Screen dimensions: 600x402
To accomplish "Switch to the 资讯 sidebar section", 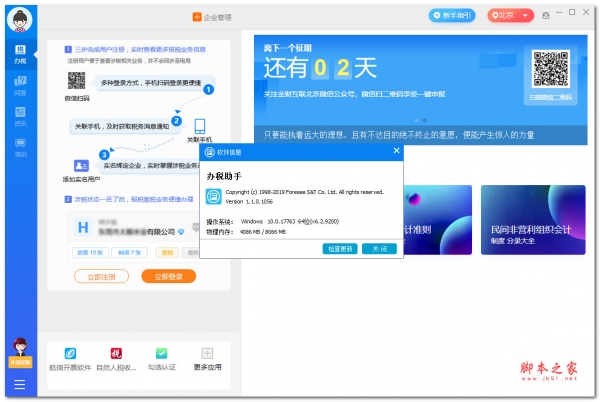I will (x=20, y=116).
